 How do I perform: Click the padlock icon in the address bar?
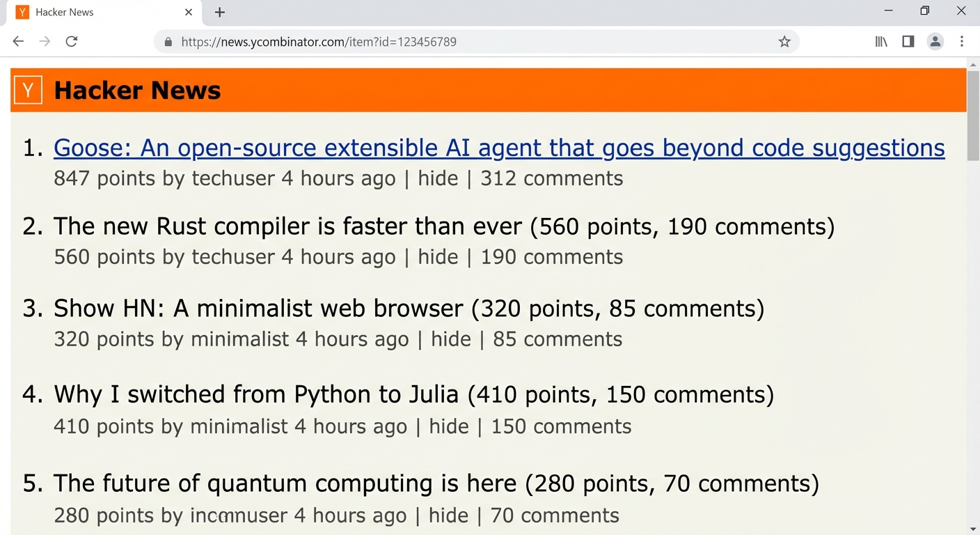(168, 42)
